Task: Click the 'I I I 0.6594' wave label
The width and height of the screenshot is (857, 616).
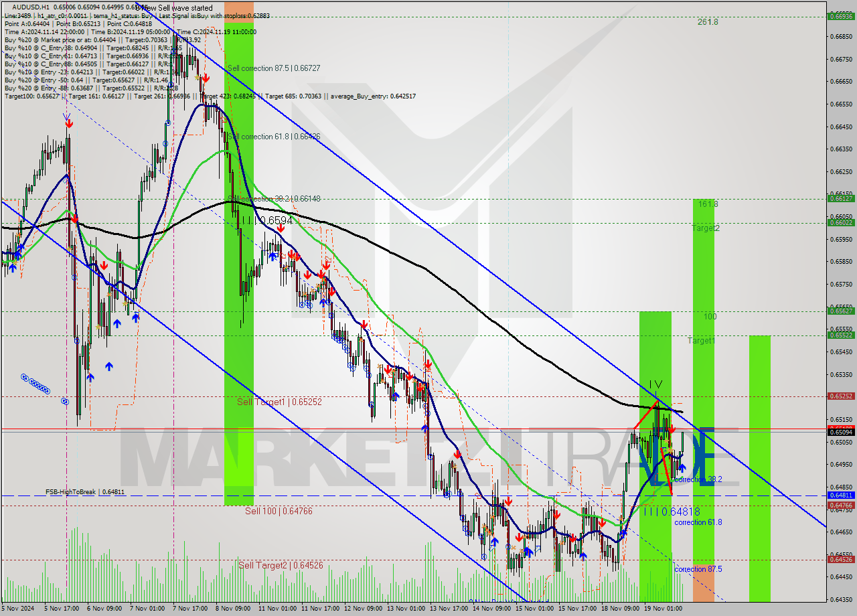Action: point(267,220)
